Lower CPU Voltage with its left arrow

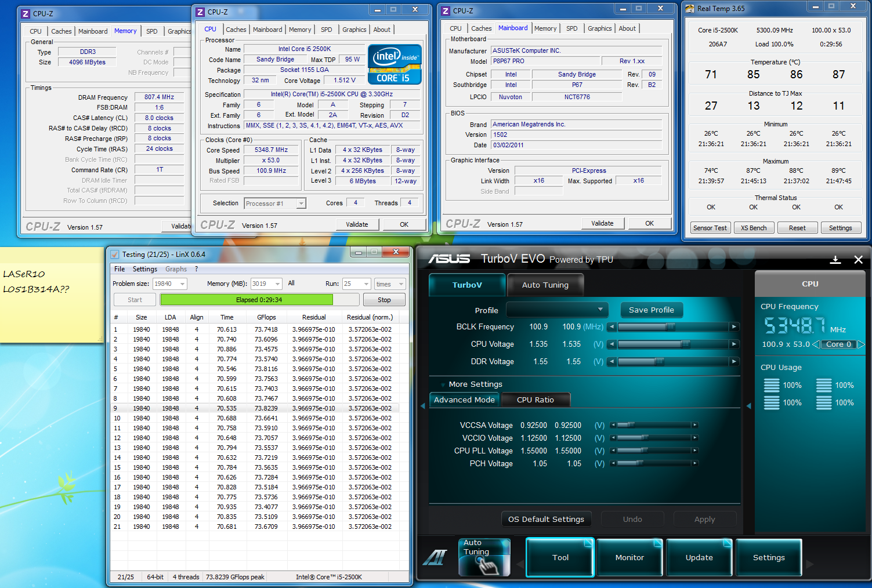[612, 344]
